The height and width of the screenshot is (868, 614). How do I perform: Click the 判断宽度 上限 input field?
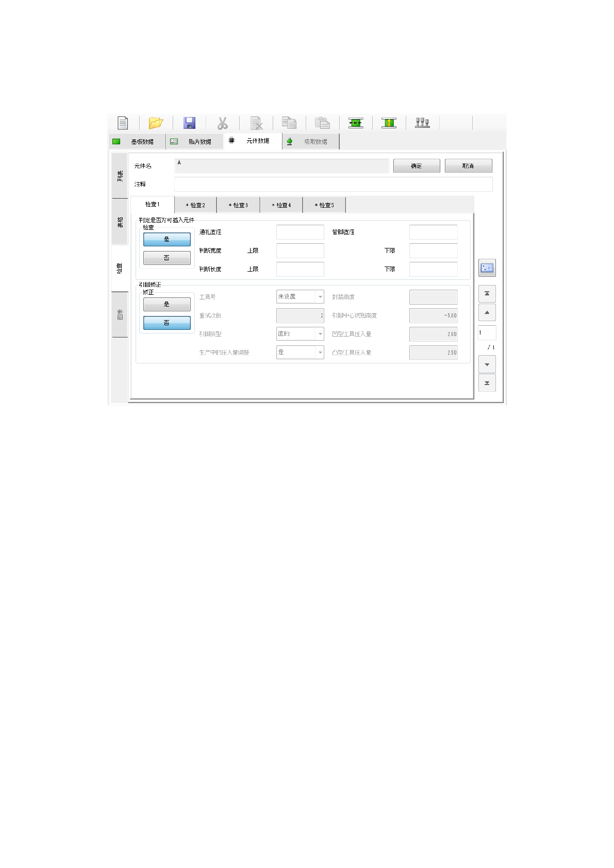pos(300,251)
